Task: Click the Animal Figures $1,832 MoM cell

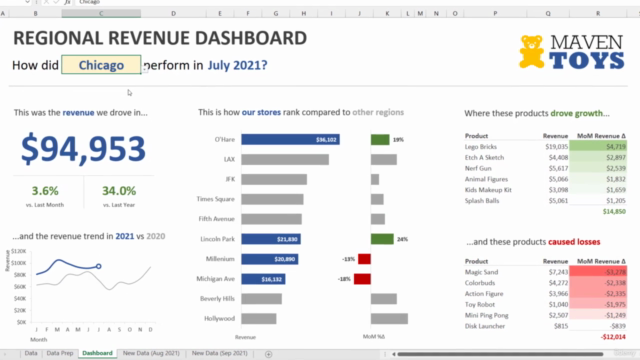Action: pyautogui.click(x=598, y=179)
